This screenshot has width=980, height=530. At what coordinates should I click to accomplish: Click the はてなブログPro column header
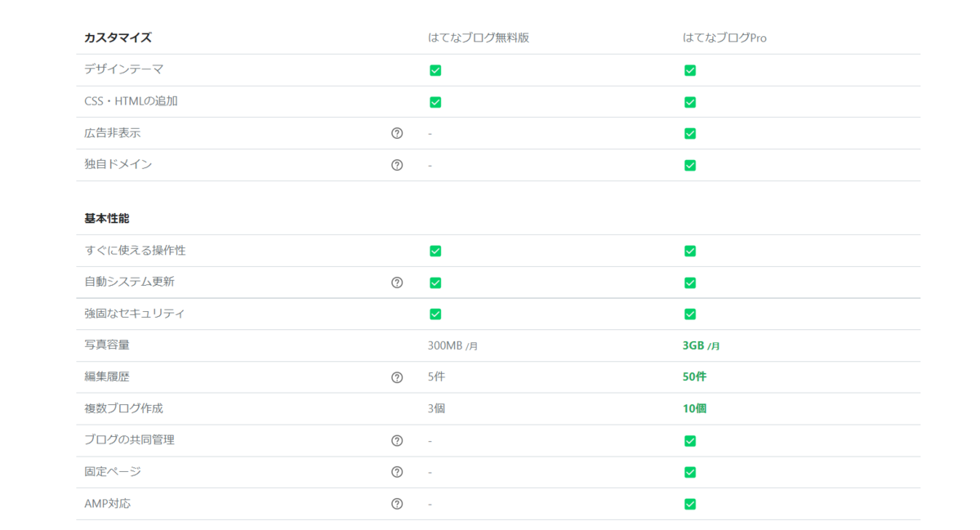[x=725, y=38]
